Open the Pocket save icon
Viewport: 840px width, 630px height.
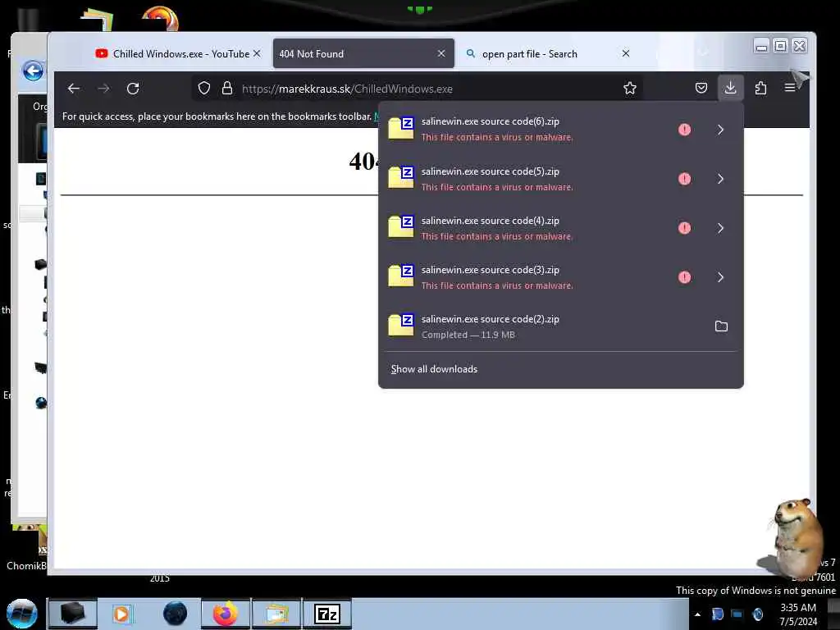click(x=701, y=88)
